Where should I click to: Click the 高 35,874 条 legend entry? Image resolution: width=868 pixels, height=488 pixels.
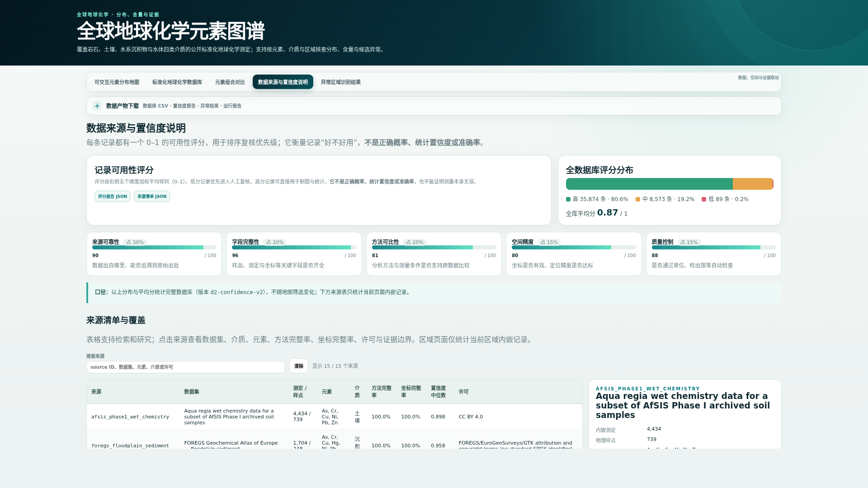[597, 199]
